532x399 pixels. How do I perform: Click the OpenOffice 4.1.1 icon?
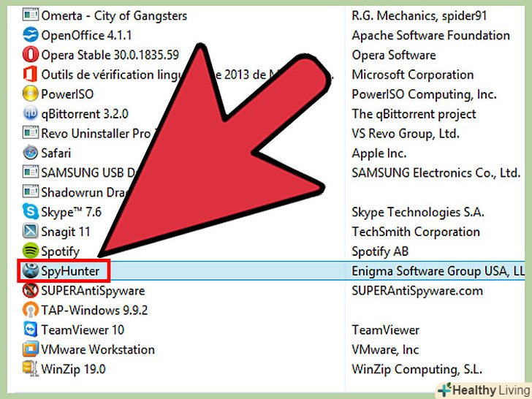tap(31, 35)
